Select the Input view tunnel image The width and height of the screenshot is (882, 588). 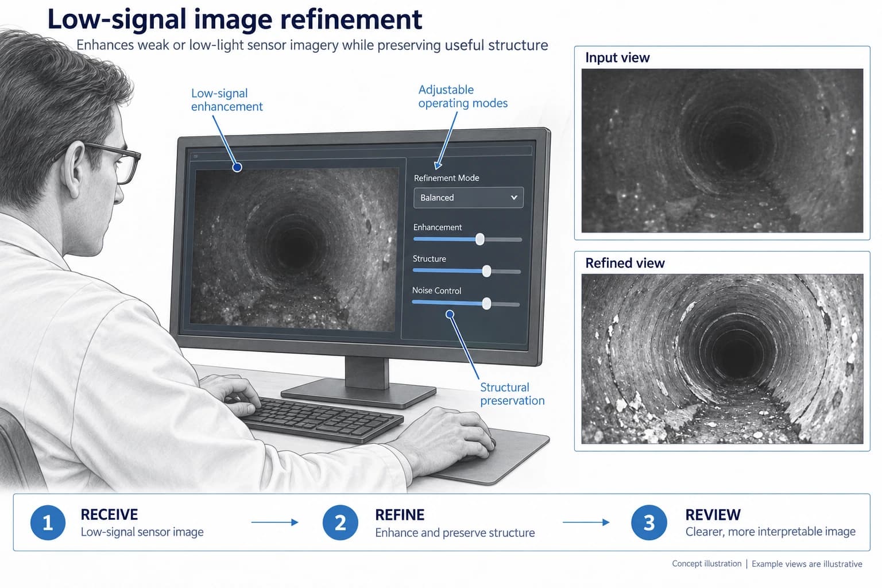[722, 150]
